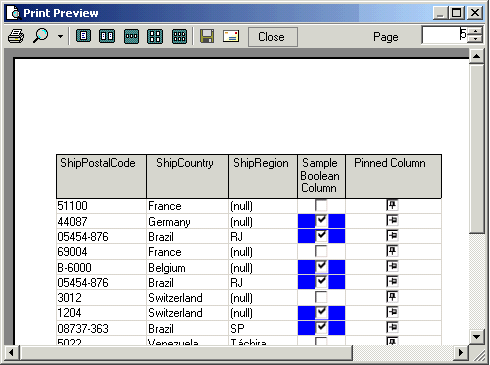Click the Pinned Column header
The image size is (490, 365).
click(393, 176)
